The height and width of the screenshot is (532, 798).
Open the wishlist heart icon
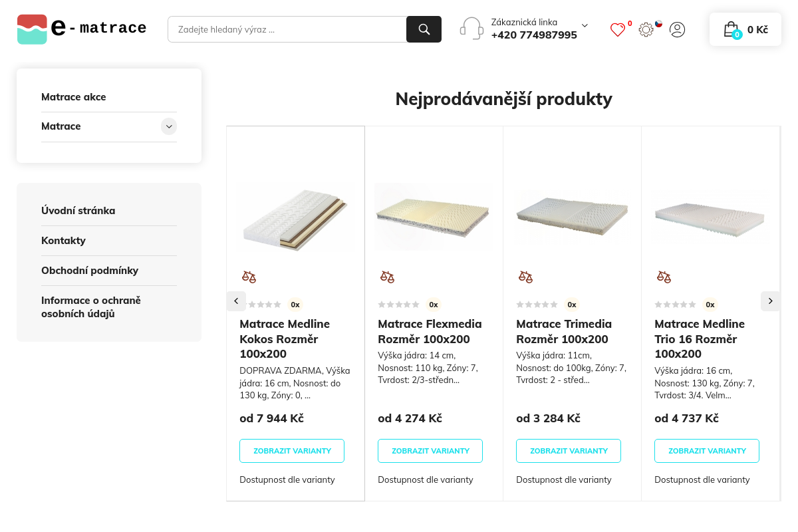[x=618, y=30]
